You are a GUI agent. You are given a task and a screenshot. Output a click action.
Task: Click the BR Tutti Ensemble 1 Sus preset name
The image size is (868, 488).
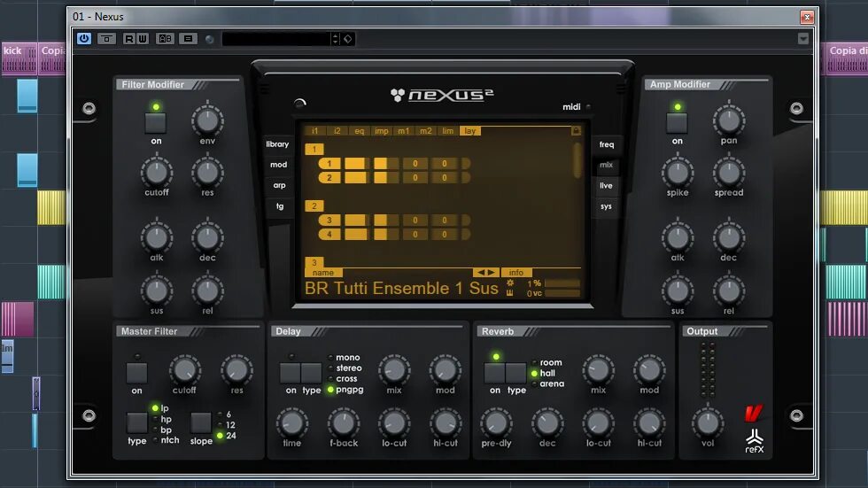click(401, 288)
